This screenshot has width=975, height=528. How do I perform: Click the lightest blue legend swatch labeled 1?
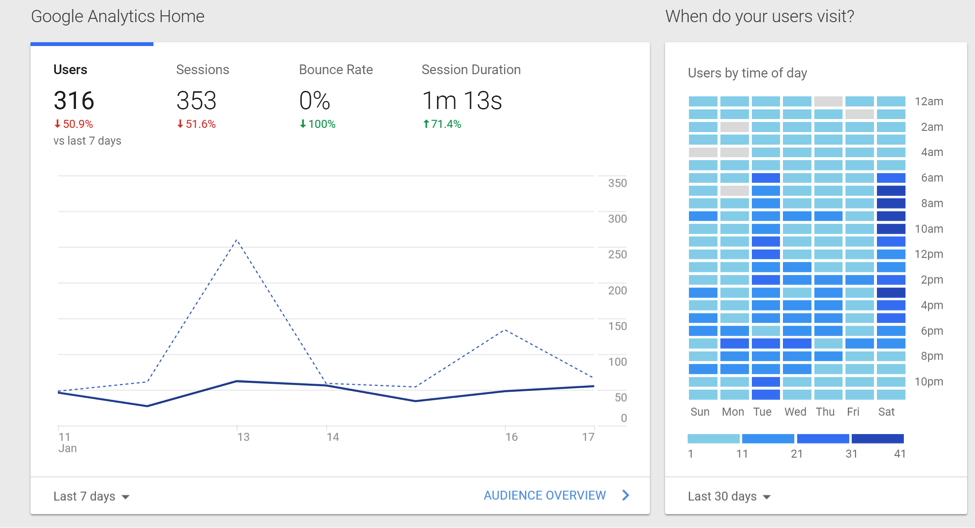tap(714, 438)
